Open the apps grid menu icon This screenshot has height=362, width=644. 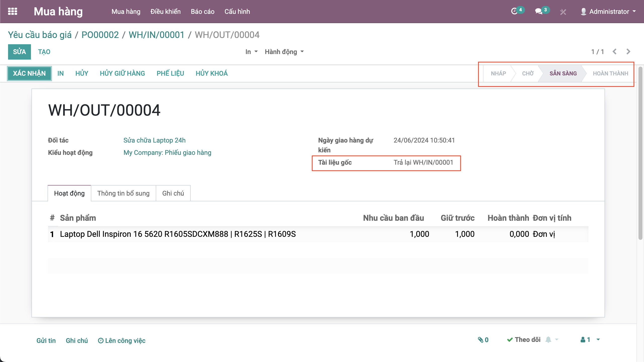[13, 12]
